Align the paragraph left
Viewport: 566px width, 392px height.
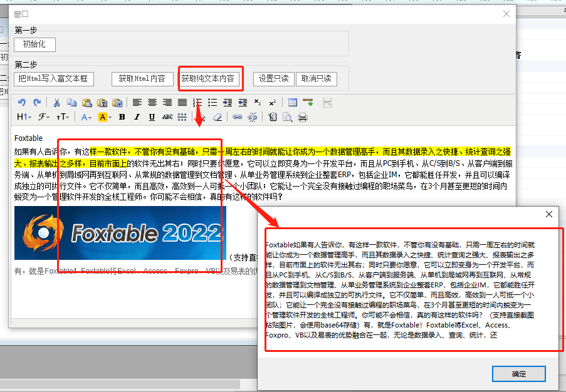[137, 103]
